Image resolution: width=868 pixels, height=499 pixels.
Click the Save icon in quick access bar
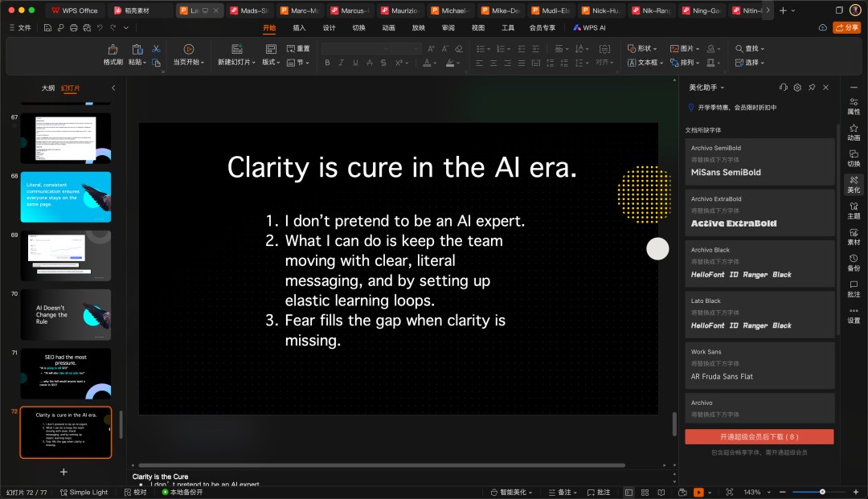pyautogui.click(x=47, y=27)
